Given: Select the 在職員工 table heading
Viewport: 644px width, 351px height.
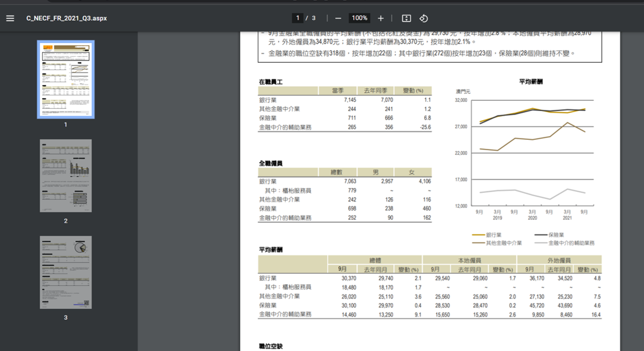Looking at the screenshot, I should point(270,82).
